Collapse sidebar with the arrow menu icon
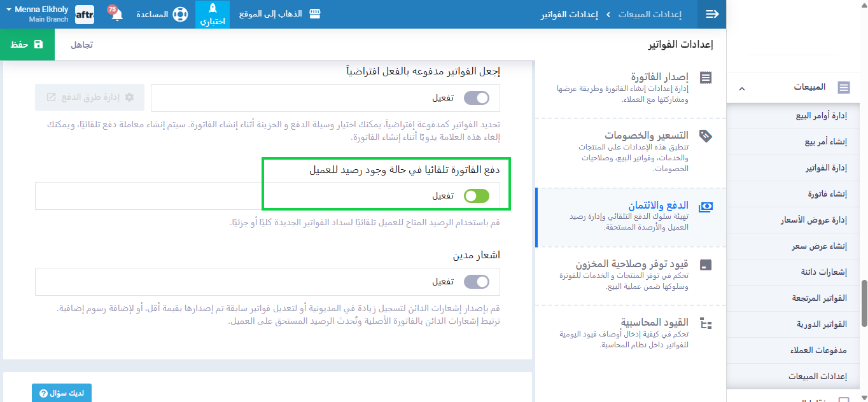The image size is (868, 402). tap(712, 14)
